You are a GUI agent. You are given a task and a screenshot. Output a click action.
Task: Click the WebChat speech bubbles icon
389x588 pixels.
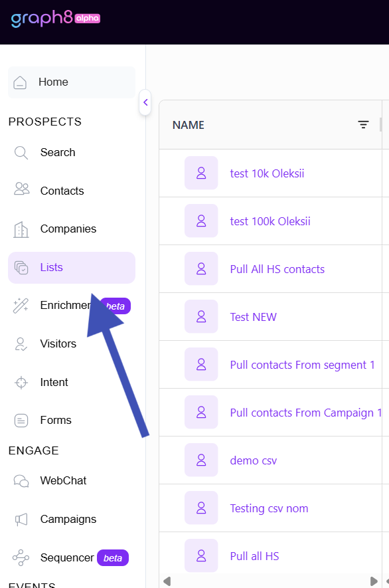21,481
